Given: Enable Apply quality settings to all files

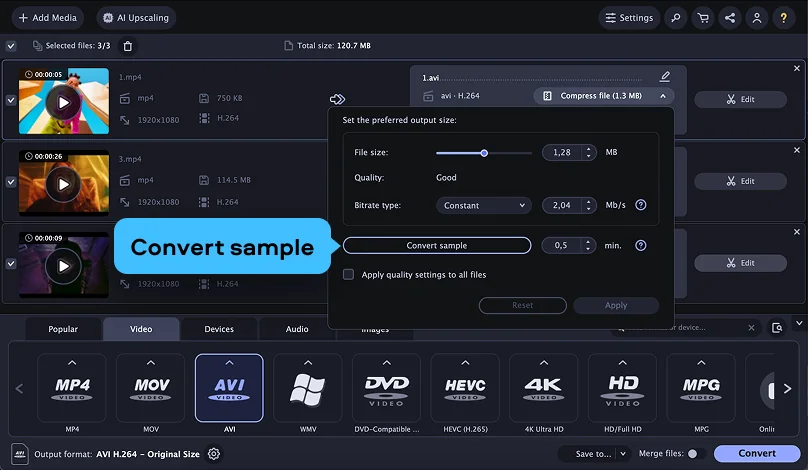Looking at the screenshot, I should (349, 274).
